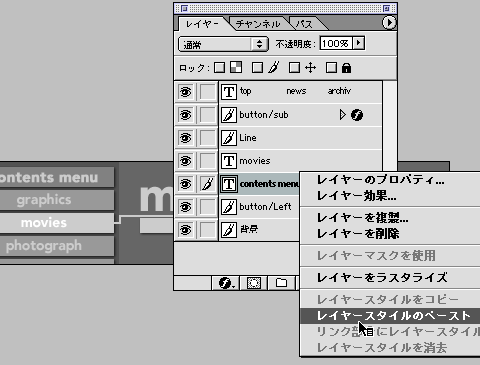Click the brush thumbnail of button/Left layer
480x365 pixels.
(x=229, y=207)
